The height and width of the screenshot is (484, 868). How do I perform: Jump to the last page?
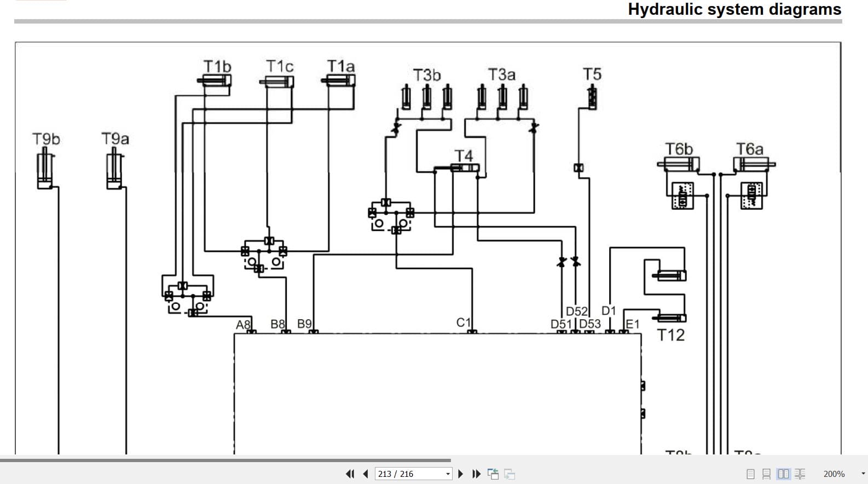click(476, 474)
